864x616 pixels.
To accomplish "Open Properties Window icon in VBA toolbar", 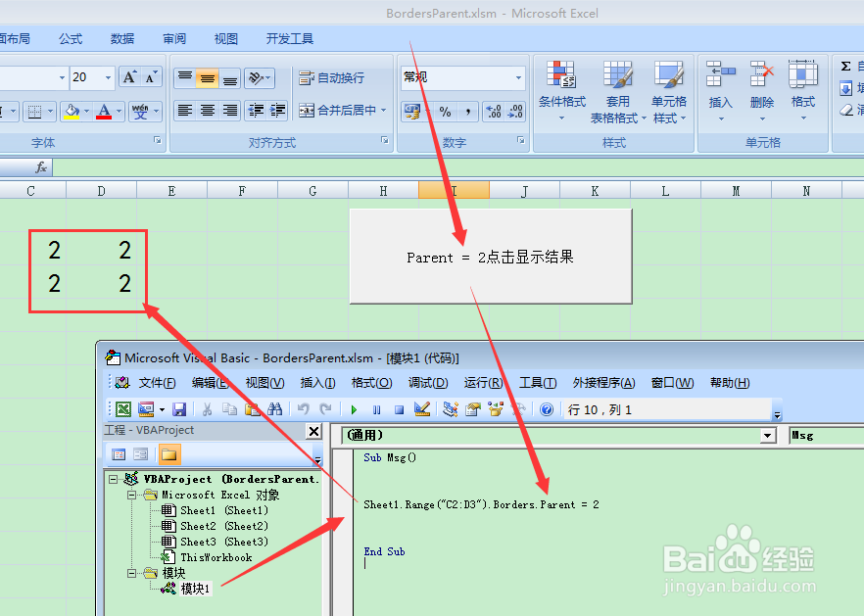I will 473,409.
